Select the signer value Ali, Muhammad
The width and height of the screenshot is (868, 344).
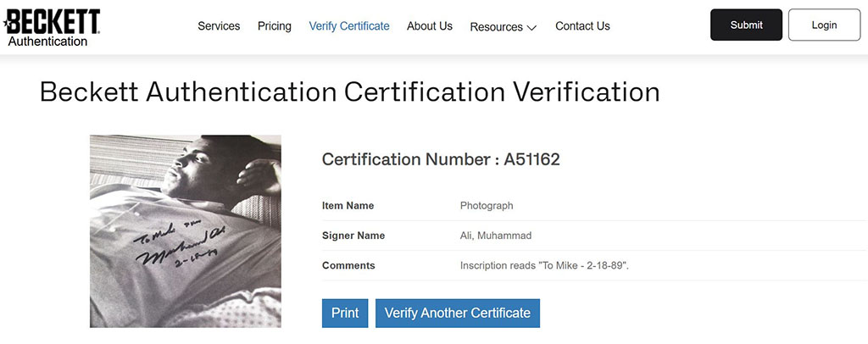[496, 236]
